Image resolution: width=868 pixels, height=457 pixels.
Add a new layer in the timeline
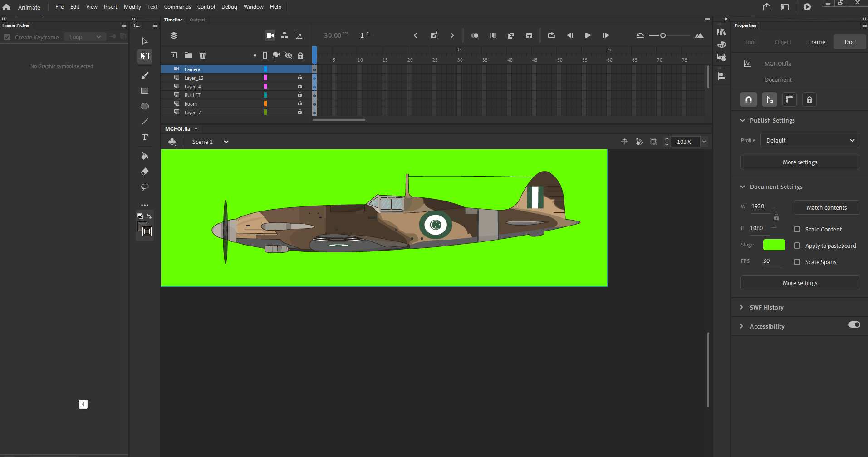click(173, 55)
